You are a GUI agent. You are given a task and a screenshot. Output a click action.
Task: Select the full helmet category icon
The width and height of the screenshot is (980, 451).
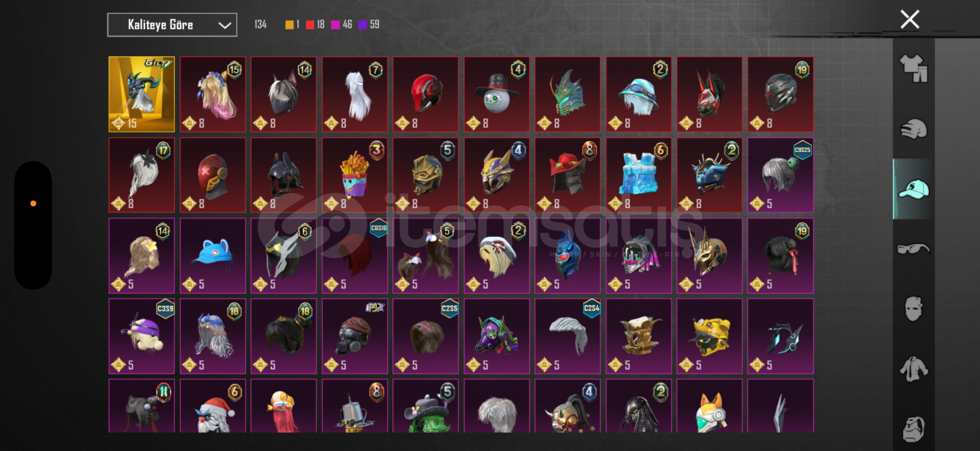pos(914,129)
